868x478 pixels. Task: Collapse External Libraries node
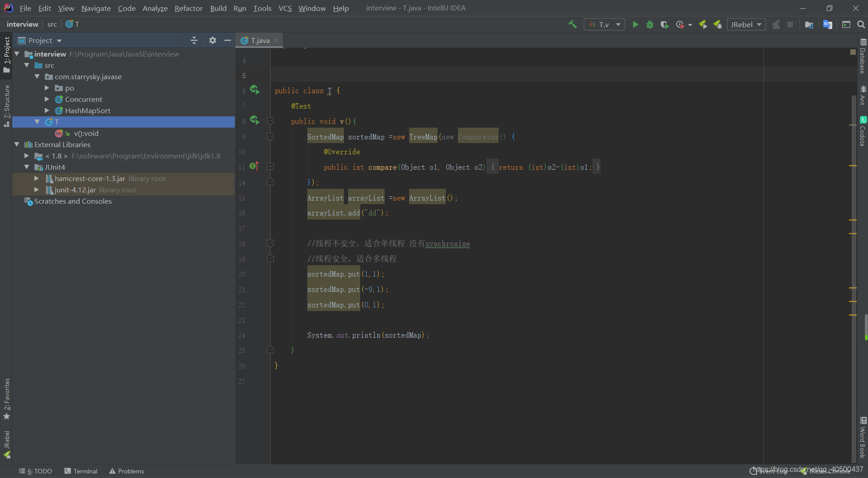pyautogui.click(x=17, y=144)
